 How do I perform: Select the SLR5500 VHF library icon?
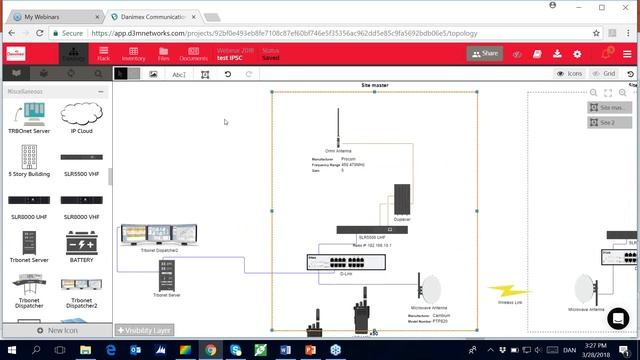(x=82, y=164)
